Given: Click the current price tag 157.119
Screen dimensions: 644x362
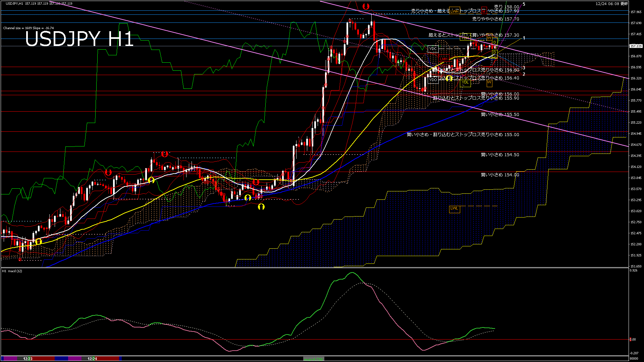Looking at the screenshot, I should pyautogui.click(x=636, y=46).
